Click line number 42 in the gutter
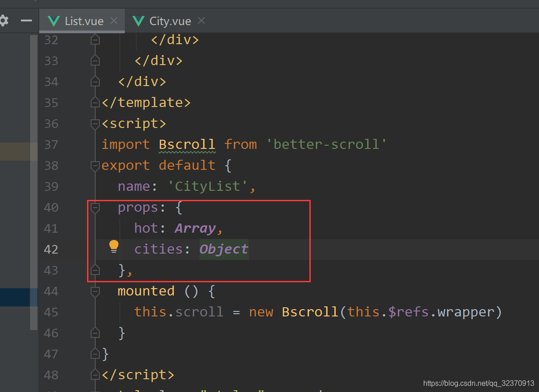This screenshot has height=392, width=539. pos(51,249)
